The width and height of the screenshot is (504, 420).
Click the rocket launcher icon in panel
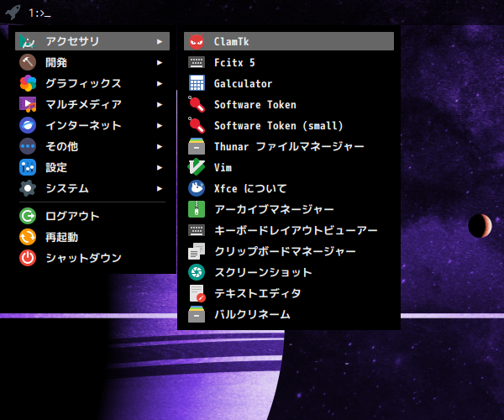13,13
